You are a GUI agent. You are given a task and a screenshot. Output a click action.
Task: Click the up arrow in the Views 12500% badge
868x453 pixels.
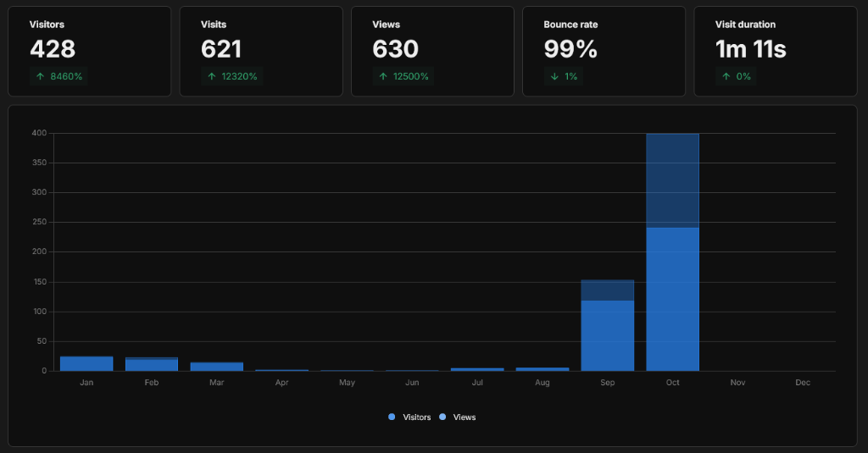point(383,76)
